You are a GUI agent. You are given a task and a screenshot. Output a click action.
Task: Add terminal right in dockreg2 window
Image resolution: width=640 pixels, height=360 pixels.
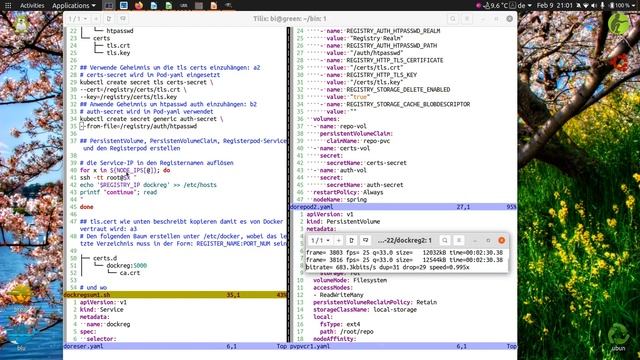pyautogui.click(x=351, y=240)
